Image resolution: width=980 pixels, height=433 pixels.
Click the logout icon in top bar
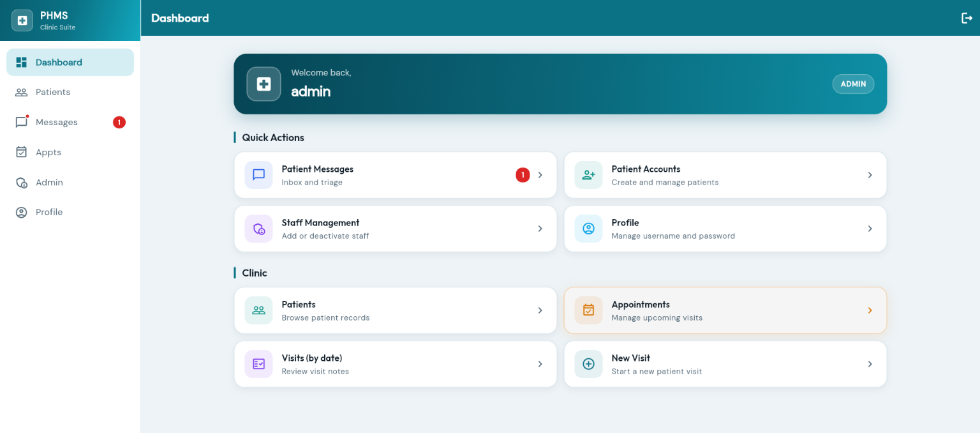click(x=967, y=18)
